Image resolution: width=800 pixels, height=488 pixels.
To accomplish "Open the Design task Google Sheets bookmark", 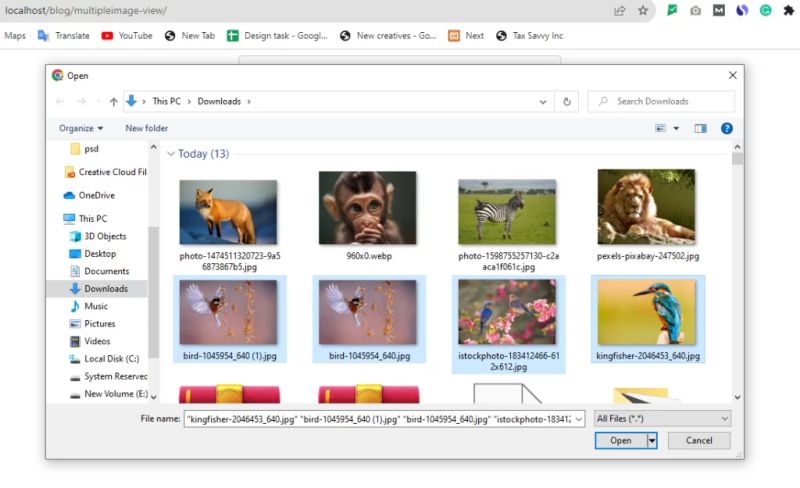I will coord(278,36).
